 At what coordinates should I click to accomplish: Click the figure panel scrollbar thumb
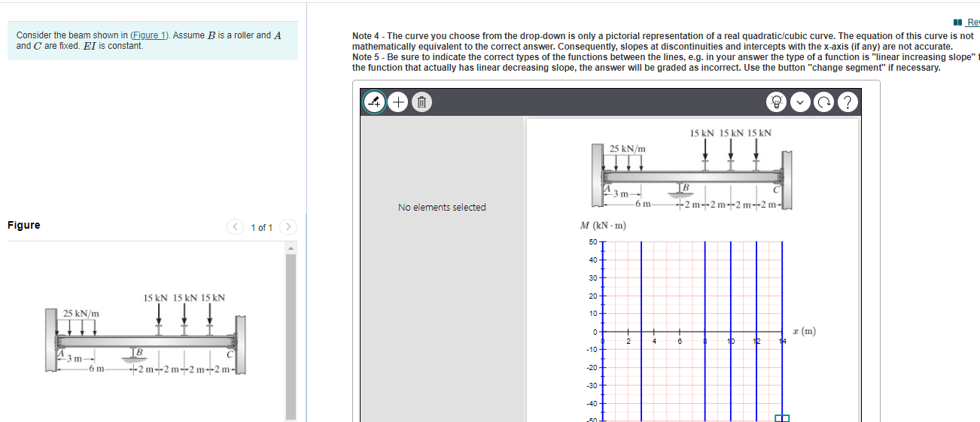click(291, 336)
